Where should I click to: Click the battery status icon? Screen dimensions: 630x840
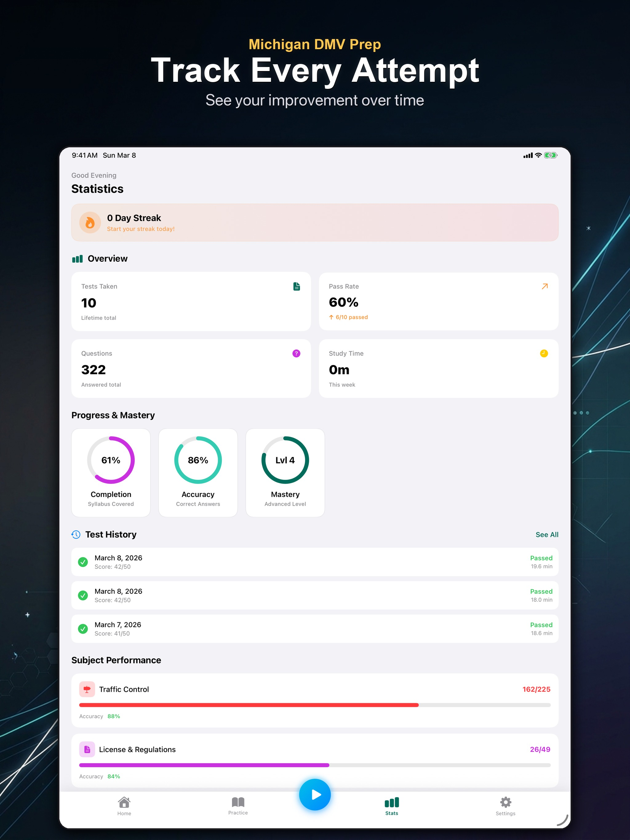pos(551,155)
